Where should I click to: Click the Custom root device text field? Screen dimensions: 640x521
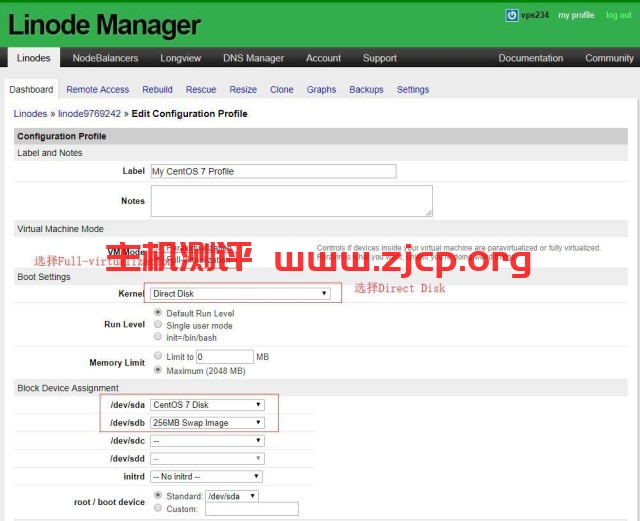pyautogui.click(x=252, y=509)
